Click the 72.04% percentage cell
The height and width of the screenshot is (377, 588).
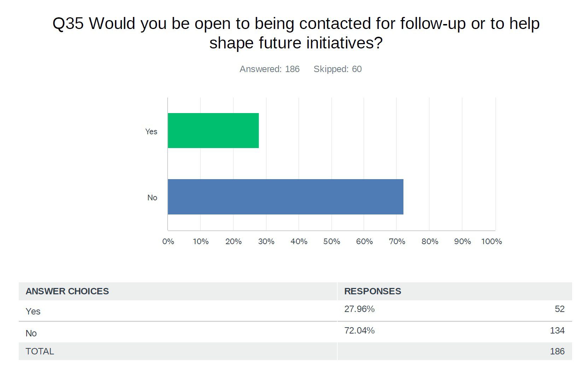tap(359, 330)
